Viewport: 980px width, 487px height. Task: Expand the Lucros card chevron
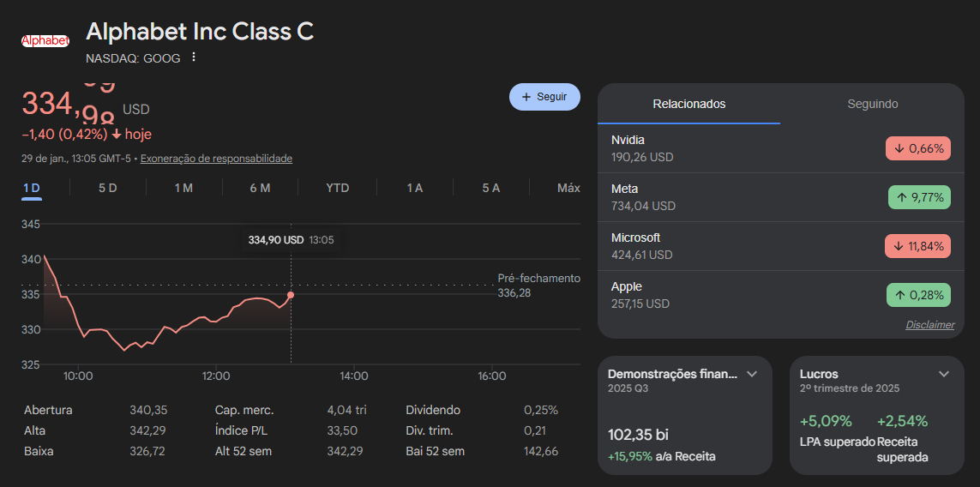coord(944,375)
